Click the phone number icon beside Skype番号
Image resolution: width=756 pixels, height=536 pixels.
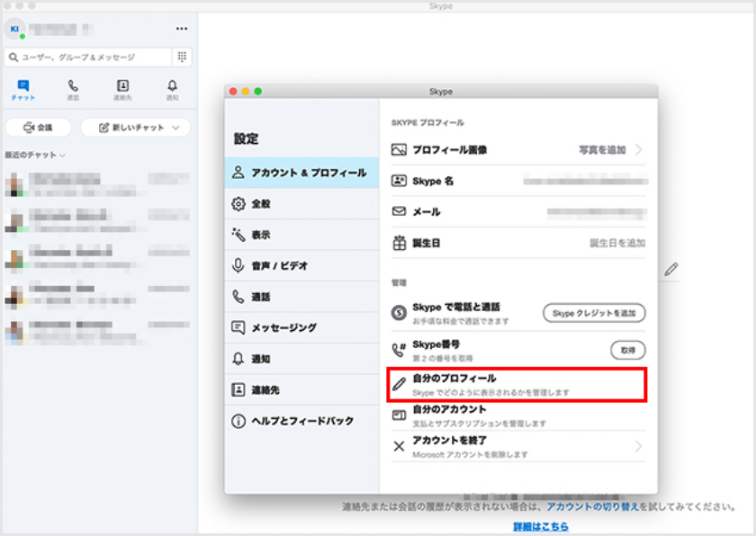click(x=399, y=350)
